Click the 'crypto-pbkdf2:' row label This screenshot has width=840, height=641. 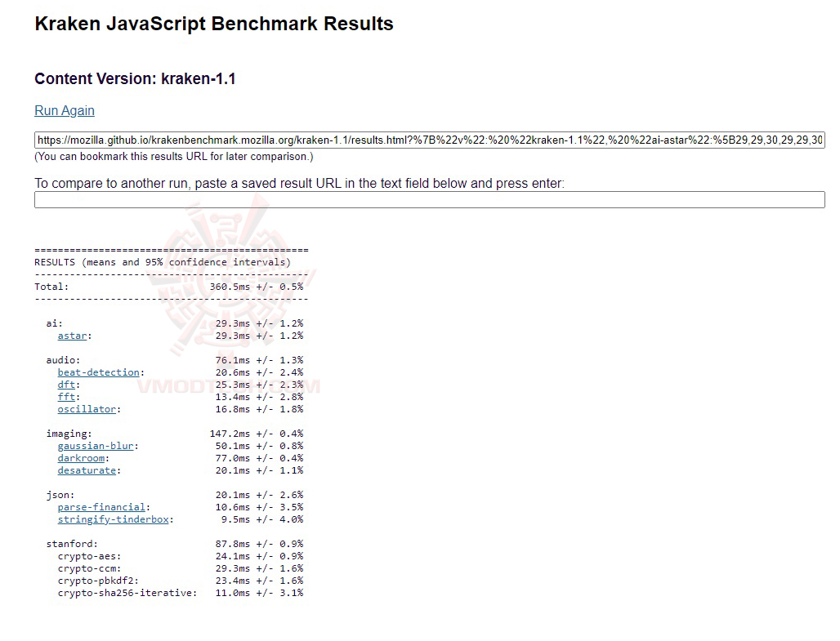click(x=99, y=581)
